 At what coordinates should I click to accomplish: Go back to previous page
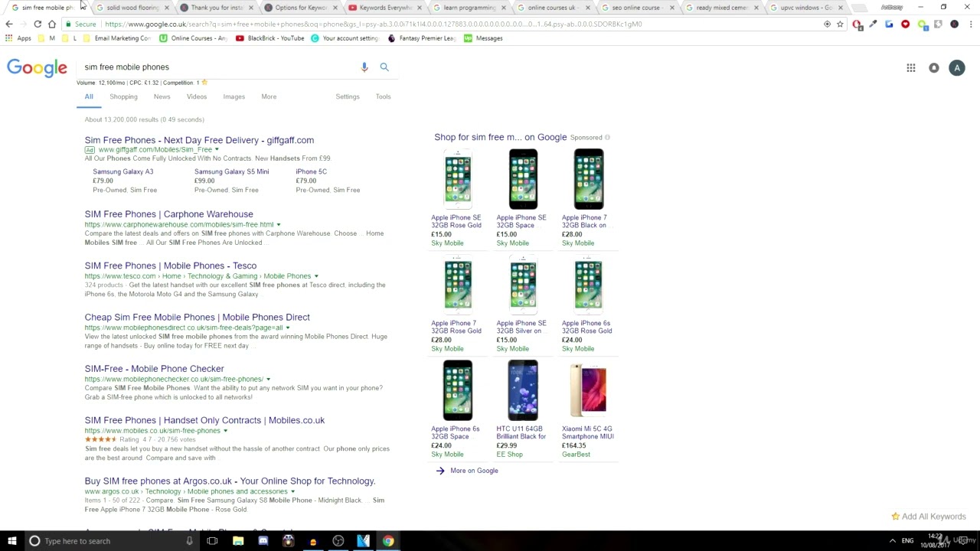coord(9,24)
